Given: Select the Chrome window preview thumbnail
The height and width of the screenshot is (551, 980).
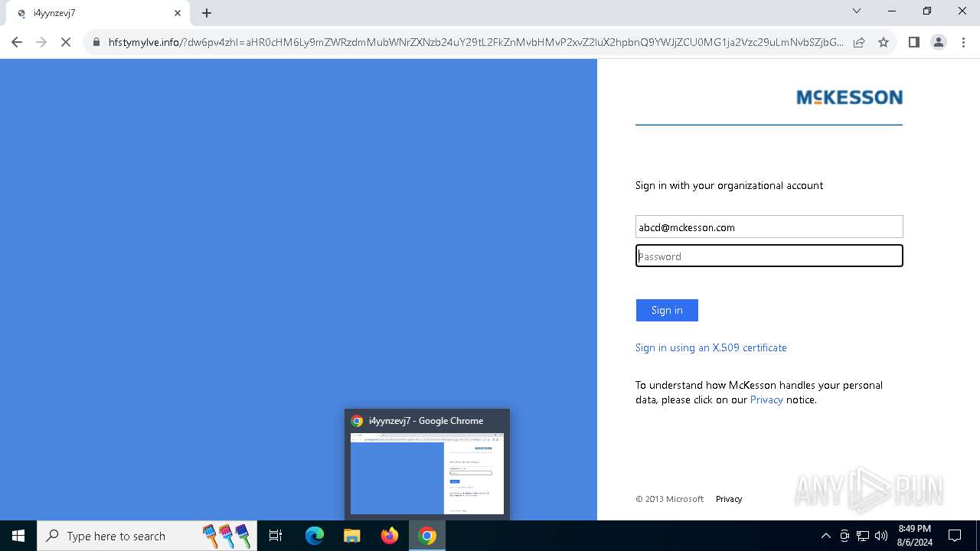Looking at the screenshot, I should (427, 474).
